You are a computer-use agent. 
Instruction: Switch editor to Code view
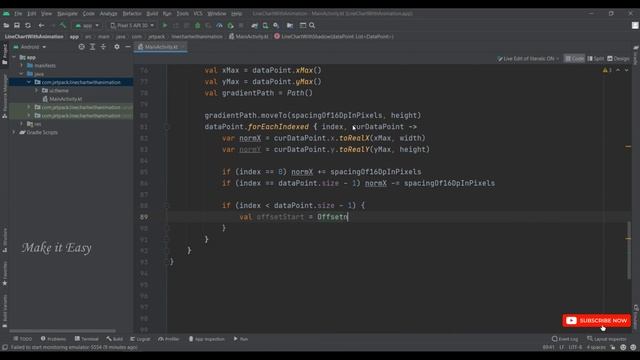click(x=574, y=59)
